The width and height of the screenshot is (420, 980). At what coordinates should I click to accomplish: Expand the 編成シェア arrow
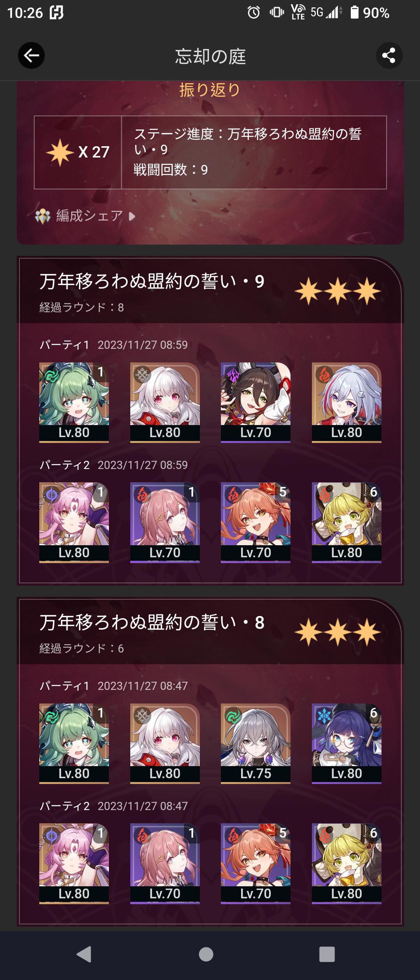[x=132, y=216]
